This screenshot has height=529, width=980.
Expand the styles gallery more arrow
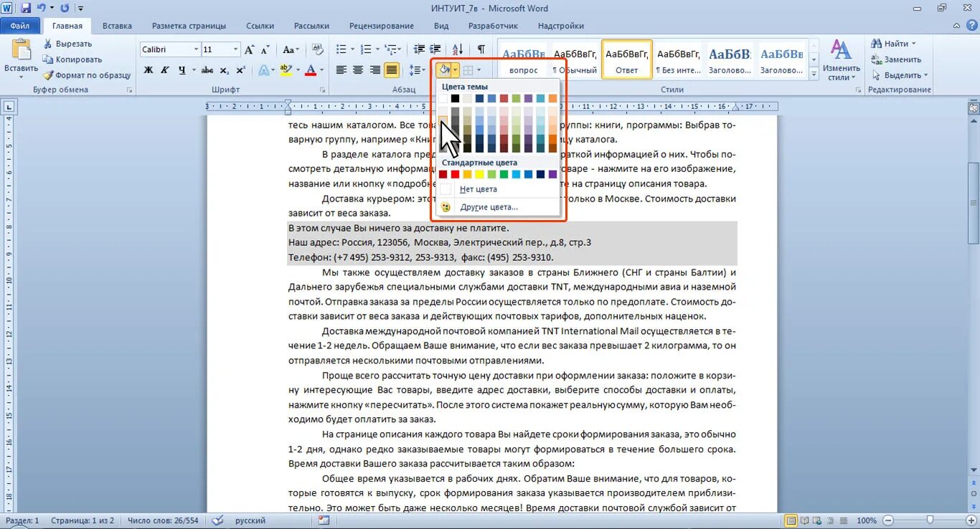[814, 74]
